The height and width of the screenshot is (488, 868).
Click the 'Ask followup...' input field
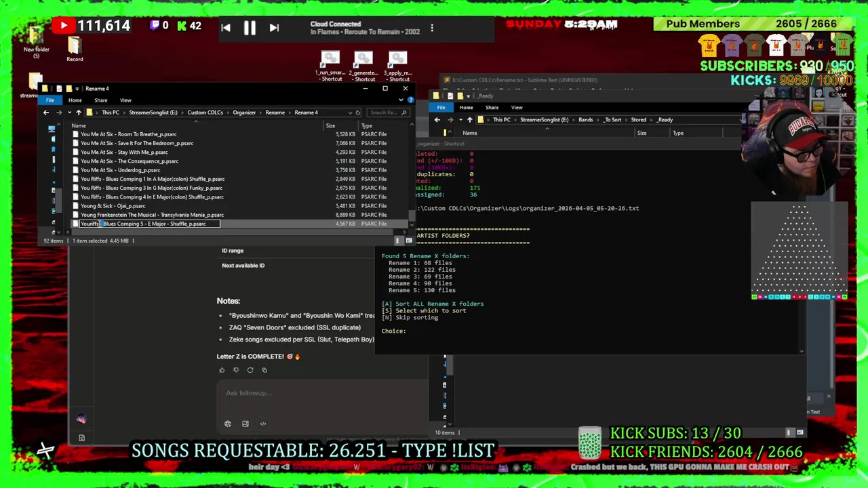tap(322, 393)
